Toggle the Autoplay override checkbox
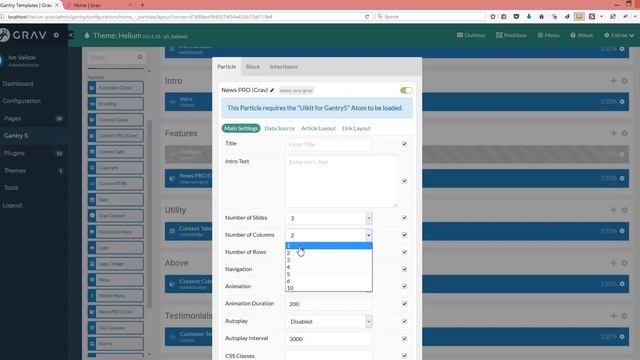The height and width of the screenshot is (360, 640). tap(404, 322)
